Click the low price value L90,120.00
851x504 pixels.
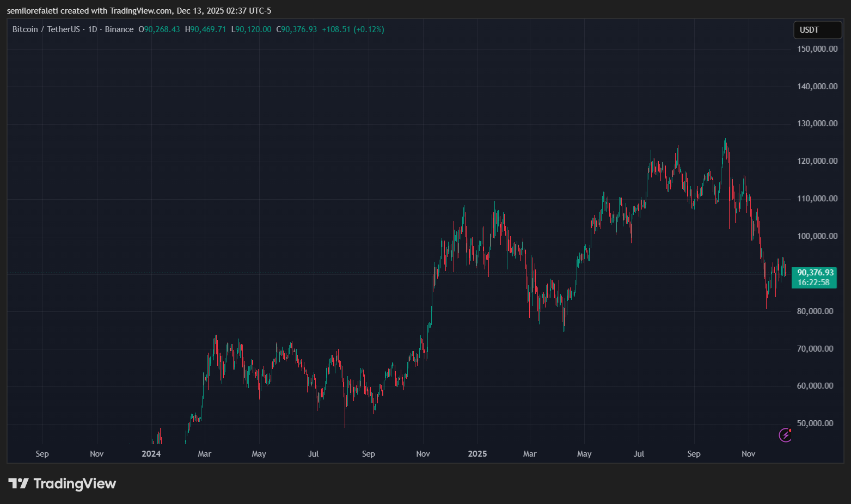point(251,29)
